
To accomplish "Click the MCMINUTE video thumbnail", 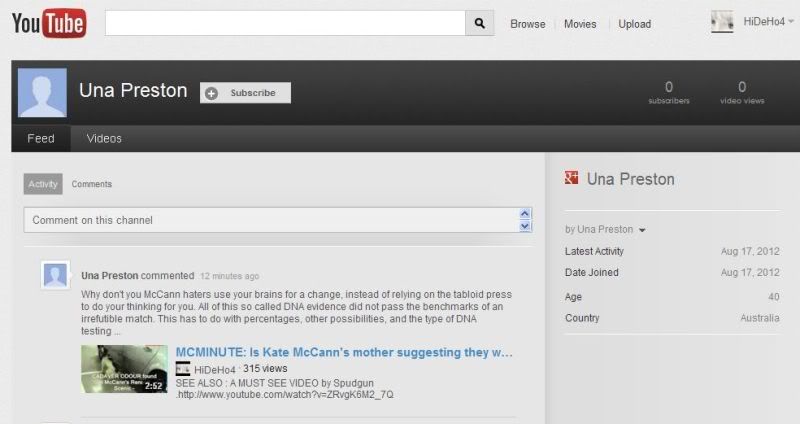I will (124, 369).
